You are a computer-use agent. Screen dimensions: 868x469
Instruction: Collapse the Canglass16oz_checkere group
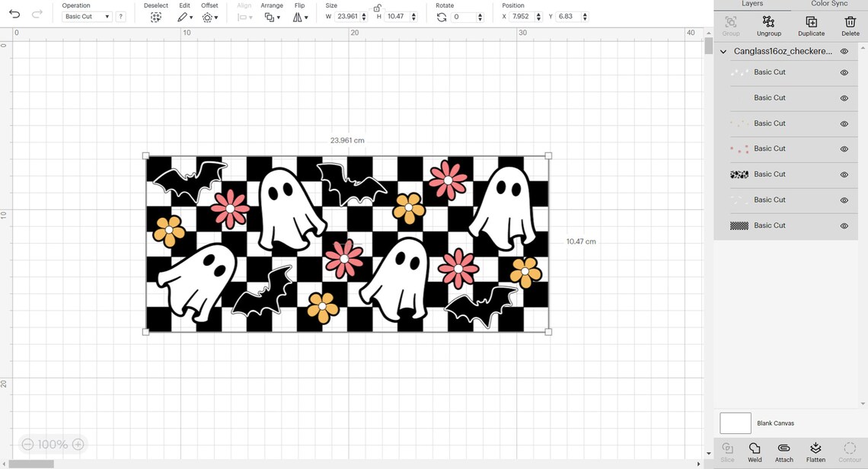point(723,51)
